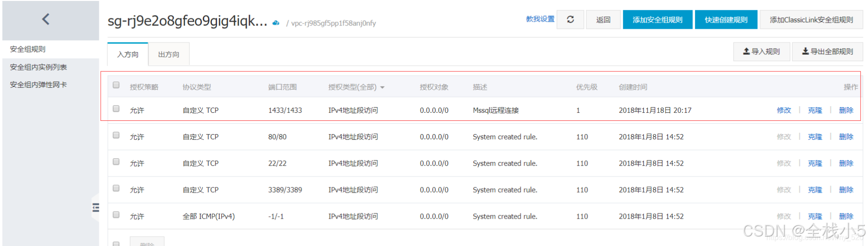The width and height of the screenshot is (868, 246).
Task: Click the back arrow in sidebar
Action: [46, 19]
